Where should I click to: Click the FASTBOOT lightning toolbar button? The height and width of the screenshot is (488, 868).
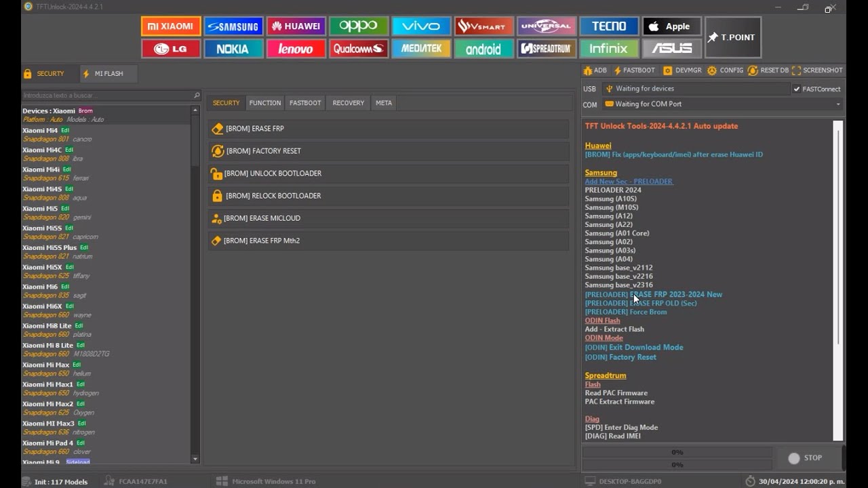coord(634,70)
